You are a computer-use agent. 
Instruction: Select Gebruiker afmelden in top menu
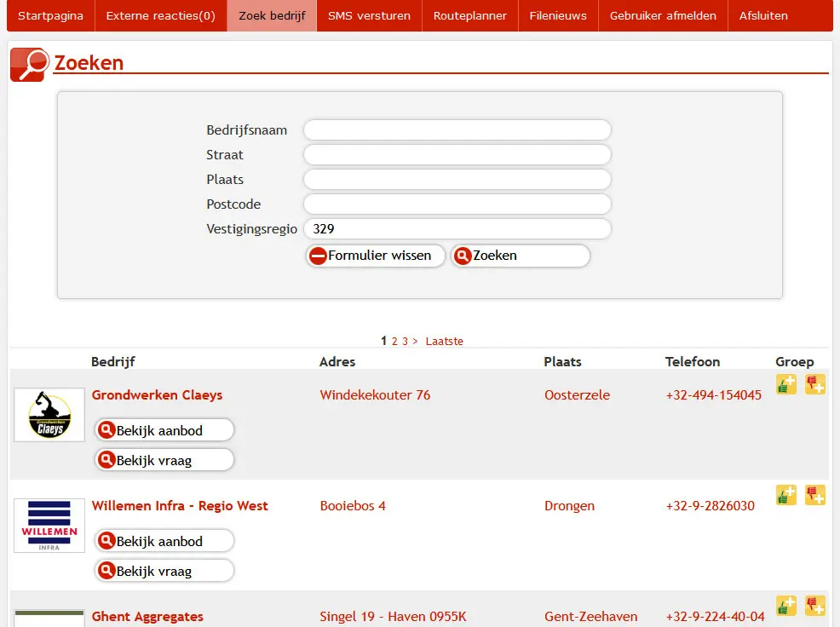[663, 15]
